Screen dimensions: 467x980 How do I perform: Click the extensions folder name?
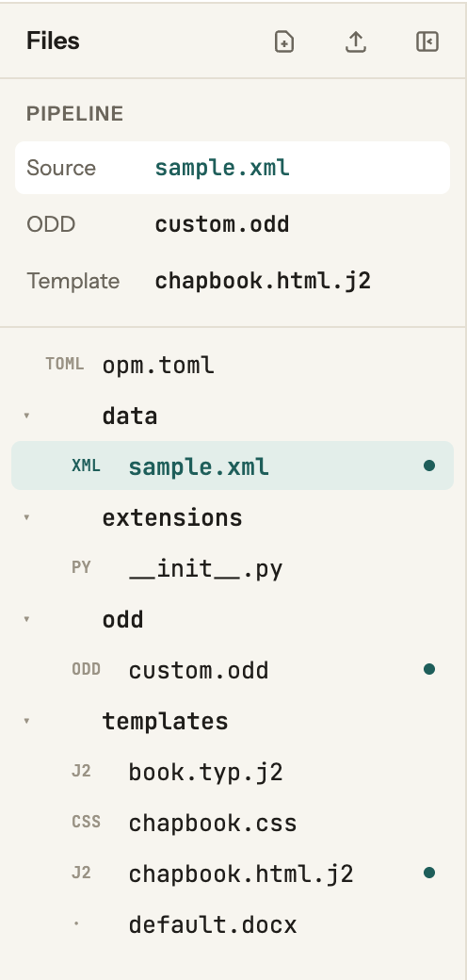171,518
